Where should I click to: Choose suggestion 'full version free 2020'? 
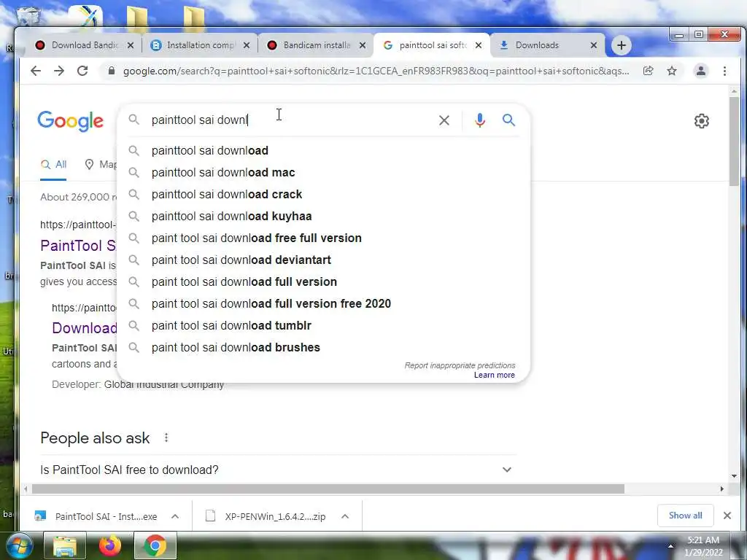click(323, 304)
